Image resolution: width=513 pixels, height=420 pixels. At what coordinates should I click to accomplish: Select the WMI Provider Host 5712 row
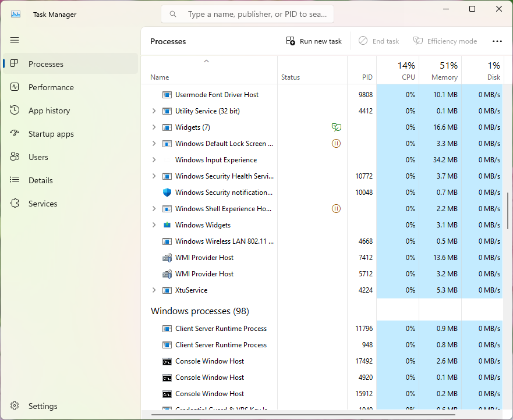tap(323, 274)
